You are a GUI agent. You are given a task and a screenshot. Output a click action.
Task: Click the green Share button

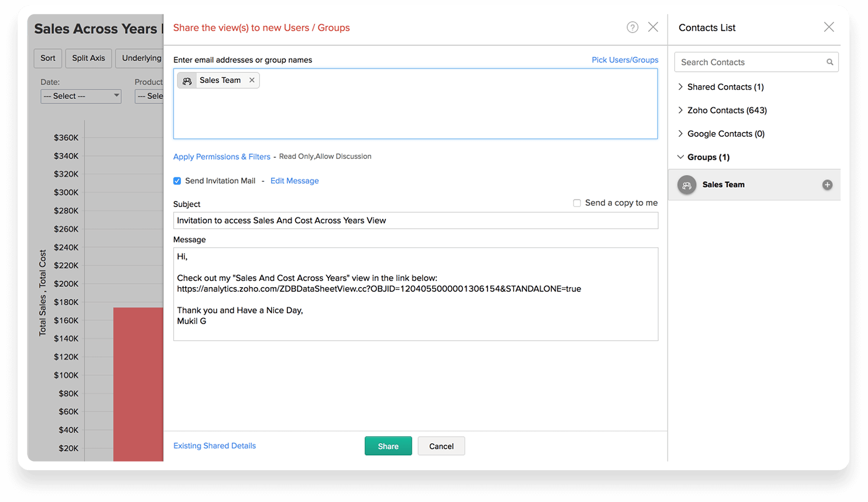click(388, 446)
